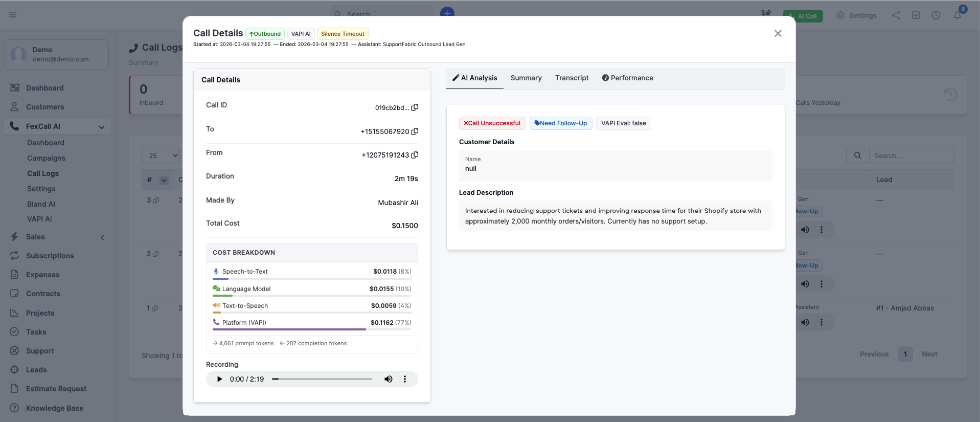The image size is (980, 422).
Task: Toggle the hamburger menu icon
Action: tap(13, 15)
